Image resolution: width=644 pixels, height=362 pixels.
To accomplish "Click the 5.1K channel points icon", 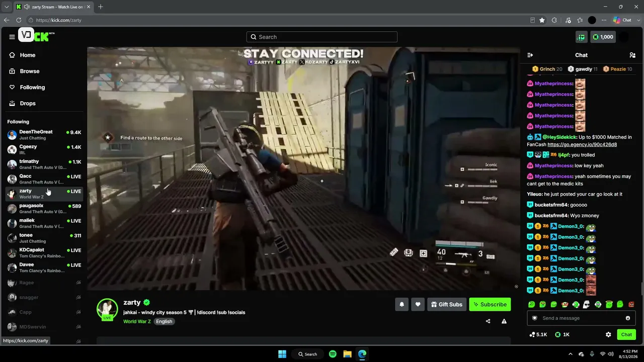I will [538, 334].
